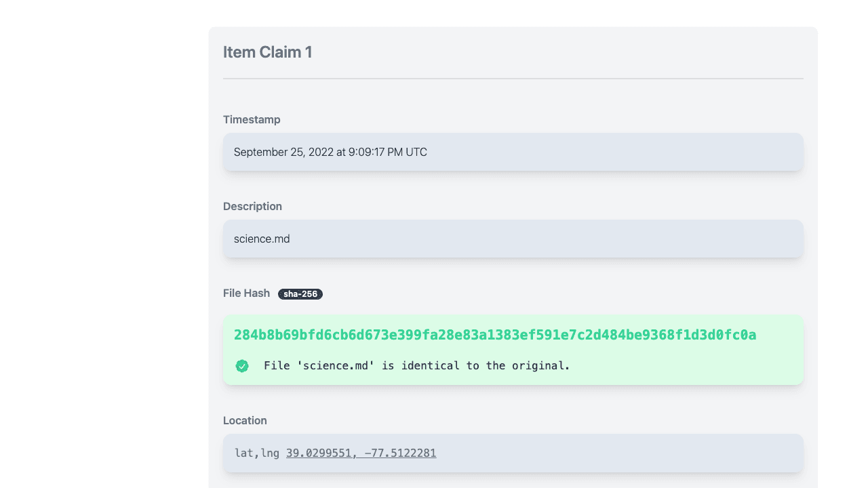
Task: Click the Item Claim 1 heading
Action: (268, 52)
